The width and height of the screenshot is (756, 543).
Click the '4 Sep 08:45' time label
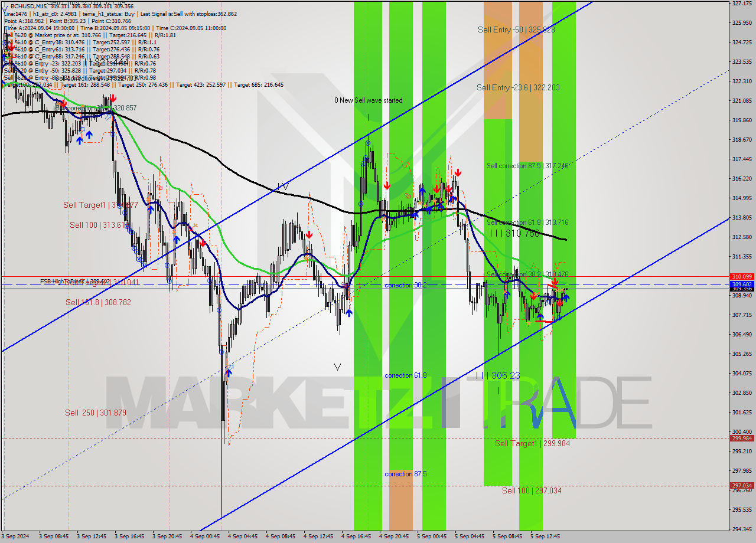[x=281, y=537]
